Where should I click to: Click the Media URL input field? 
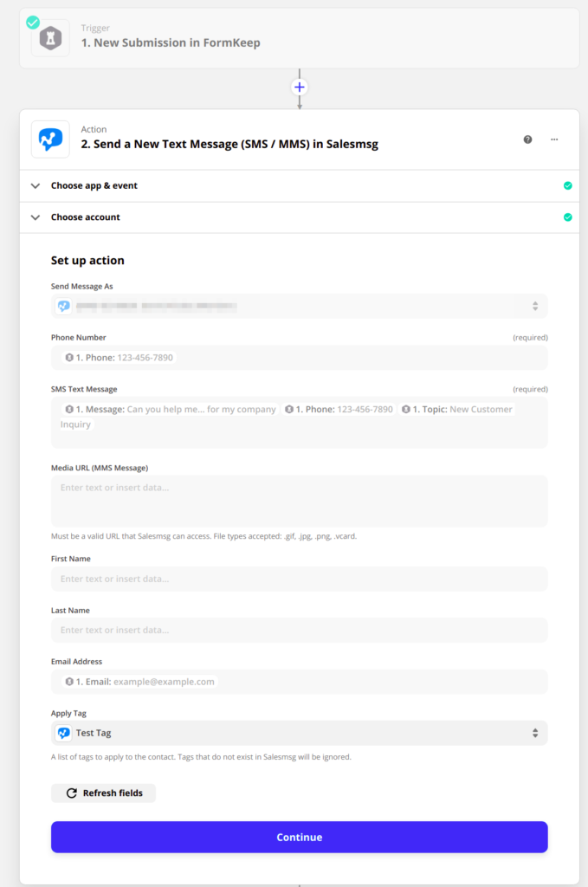(x=299, y=501)
